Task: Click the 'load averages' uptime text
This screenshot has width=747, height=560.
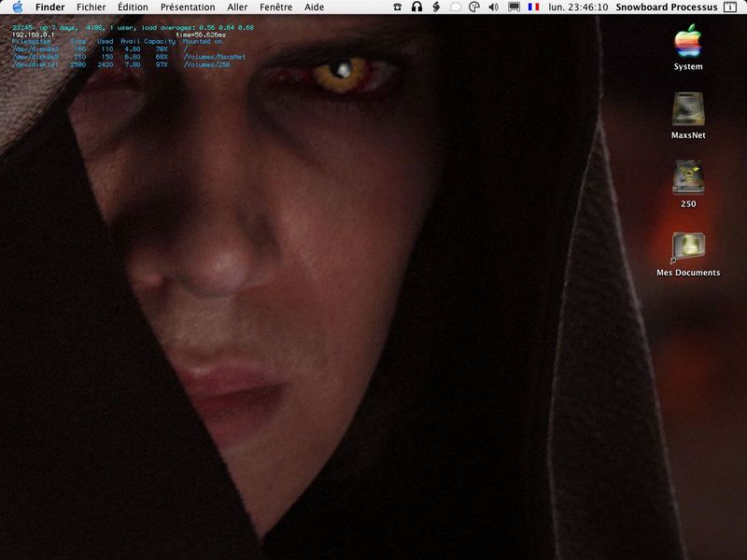Action: pos(169,28)
